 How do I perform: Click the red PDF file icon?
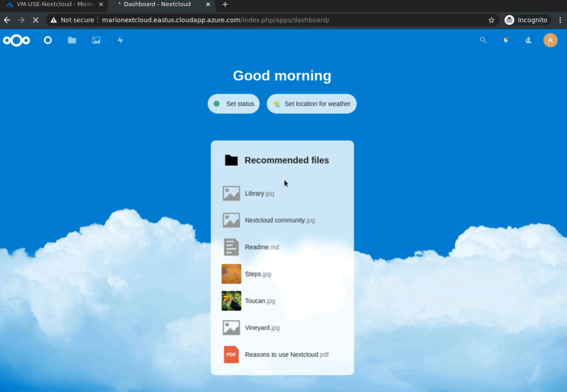pyautogui.click(x=231, y=355)
